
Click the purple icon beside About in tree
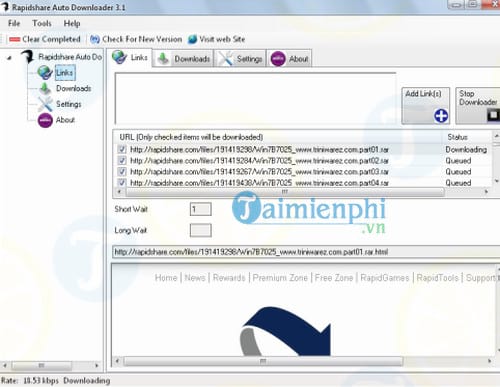[45, 120]
